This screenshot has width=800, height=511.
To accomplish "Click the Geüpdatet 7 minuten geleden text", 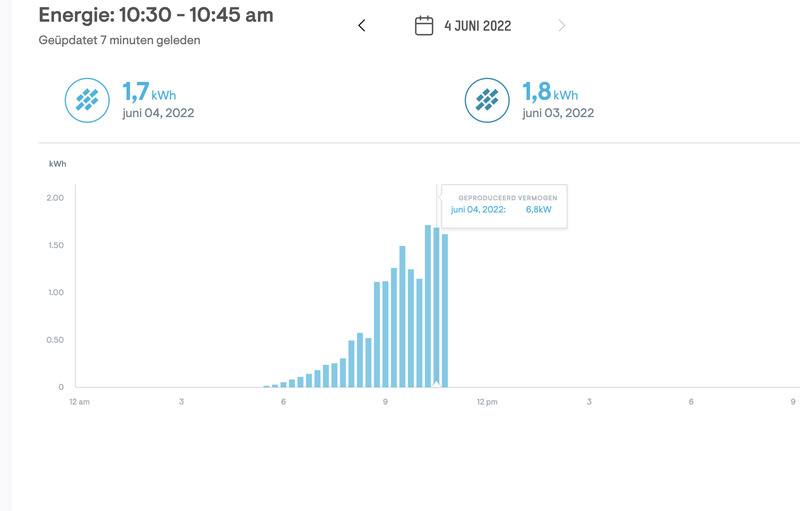I will [x=119, y=41].
